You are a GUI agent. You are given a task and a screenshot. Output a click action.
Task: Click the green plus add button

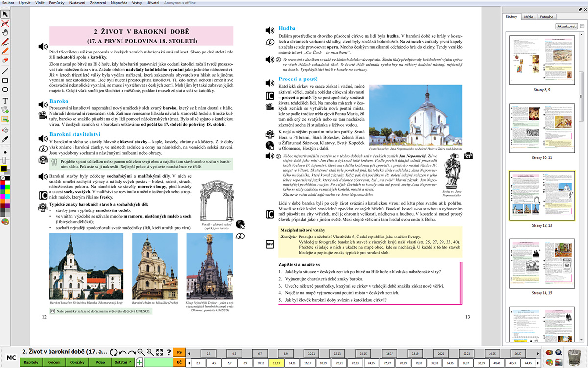tap(139, 362)
